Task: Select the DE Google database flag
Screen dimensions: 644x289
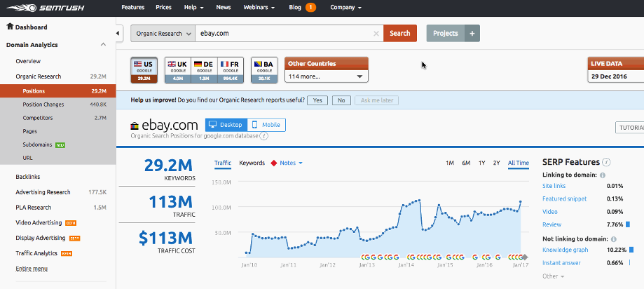Action: 204,69
